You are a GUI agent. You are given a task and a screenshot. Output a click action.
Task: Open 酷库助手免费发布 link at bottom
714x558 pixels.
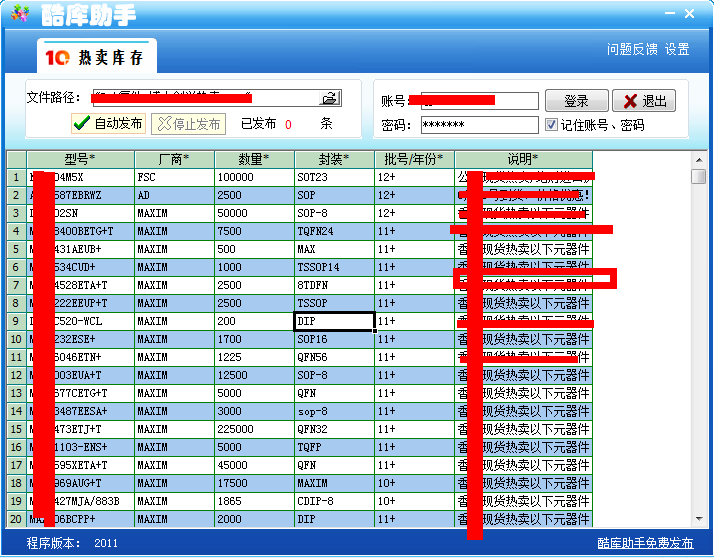pyautogui.click(x=645, y=543)
